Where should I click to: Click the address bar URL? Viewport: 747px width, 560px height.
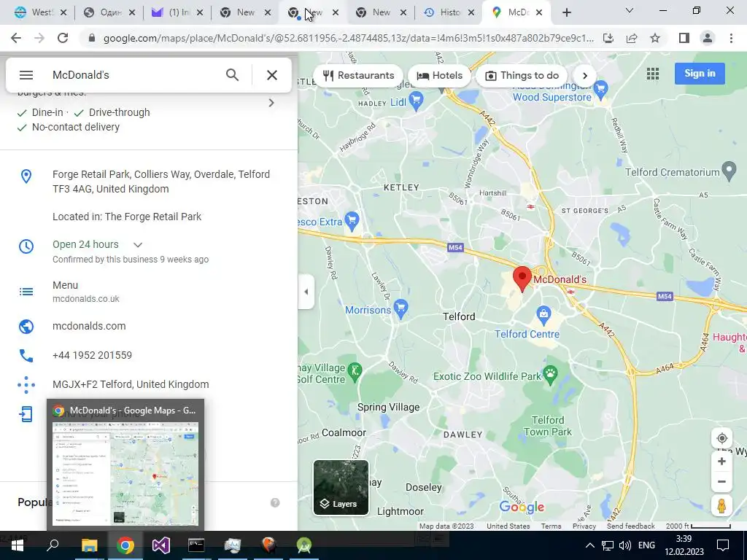tap(348, 38)
